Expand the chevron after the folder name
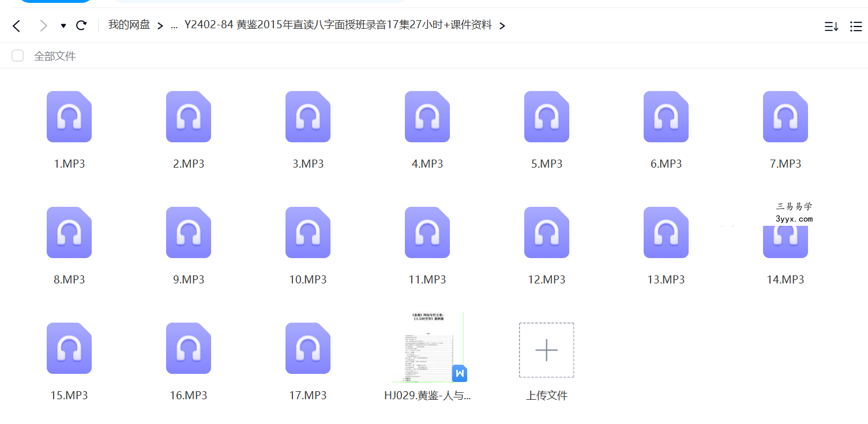 tap(502, 26)
